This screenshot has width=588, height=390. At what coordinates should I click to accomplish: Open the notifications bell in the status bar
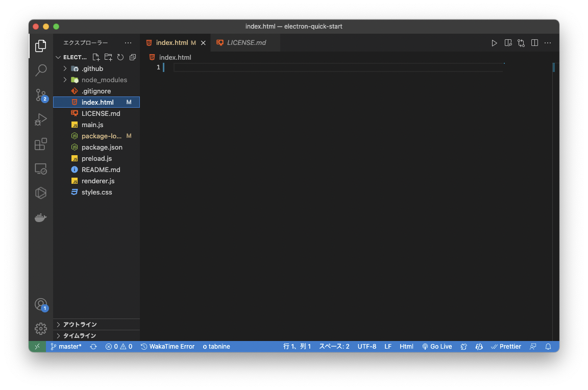click(548, 347)
